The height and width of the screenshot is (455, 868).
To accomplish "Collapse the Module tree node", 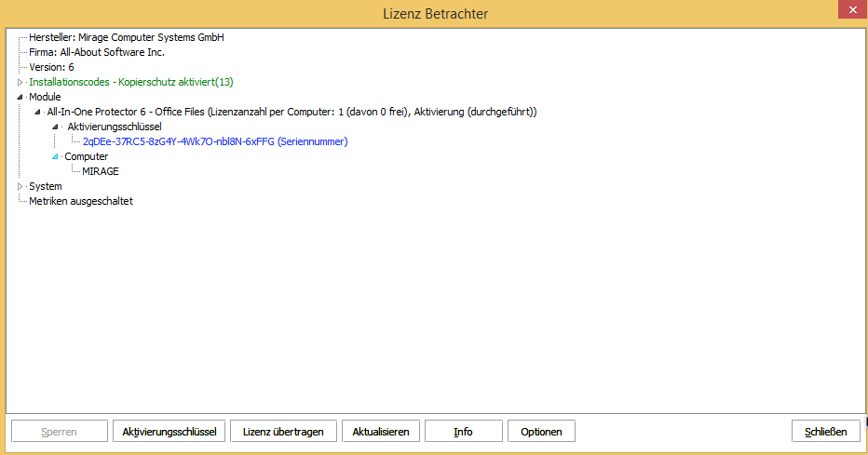I will [20, 97].
